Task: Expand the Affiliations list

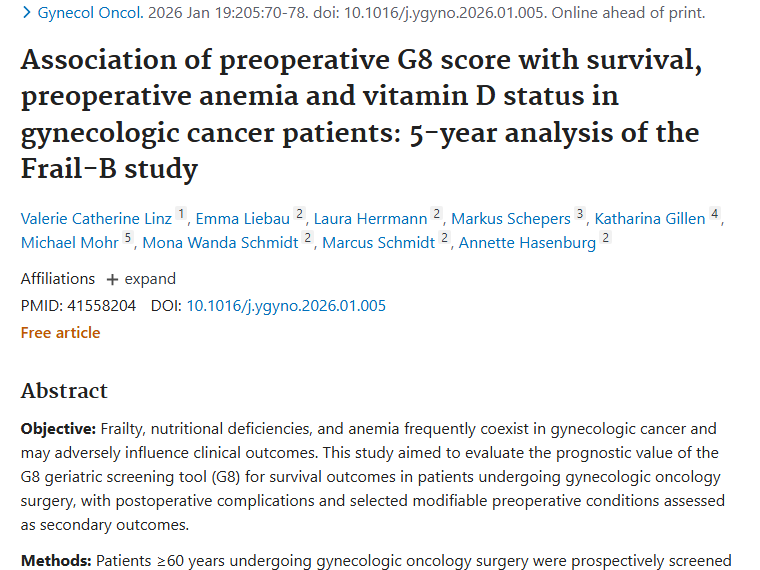Action: [149, 279]
